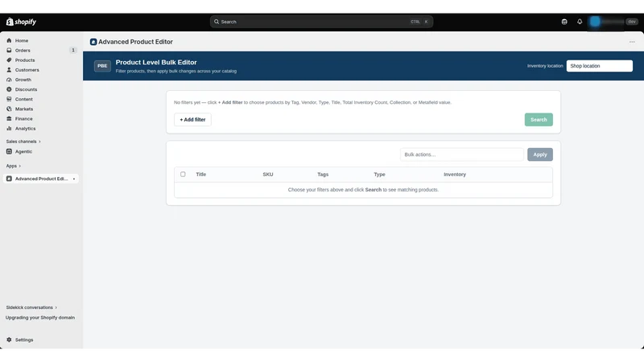Click the CTRL K shortcut hint
644x362 pixels.
click(x=419, y=22)
